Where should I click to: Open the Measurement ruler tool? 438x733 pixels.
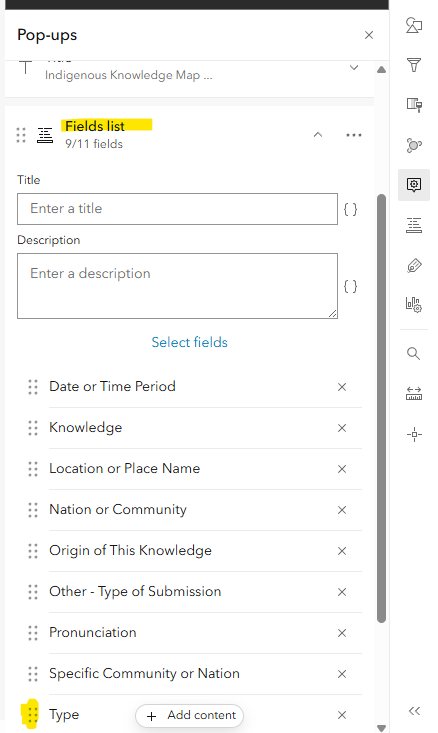[x=414, y=393]
